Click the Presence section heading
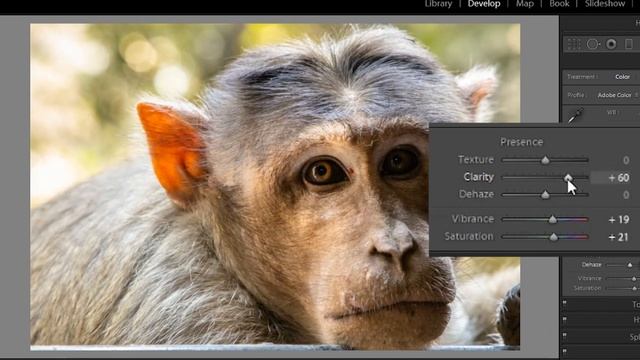640x360 pixels. pyautogui.click(x=522, y=142)
